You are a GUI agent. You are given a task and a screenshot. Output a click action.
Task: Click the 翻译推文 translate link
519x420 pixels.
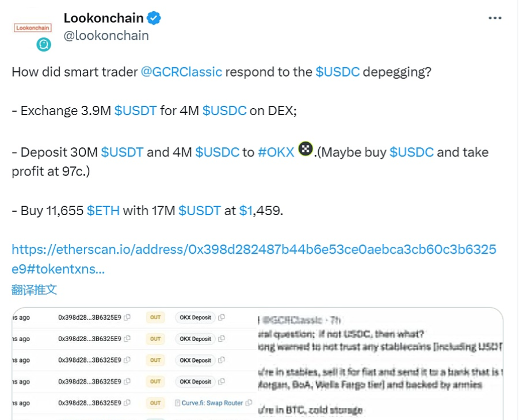[x=35, y=289]
